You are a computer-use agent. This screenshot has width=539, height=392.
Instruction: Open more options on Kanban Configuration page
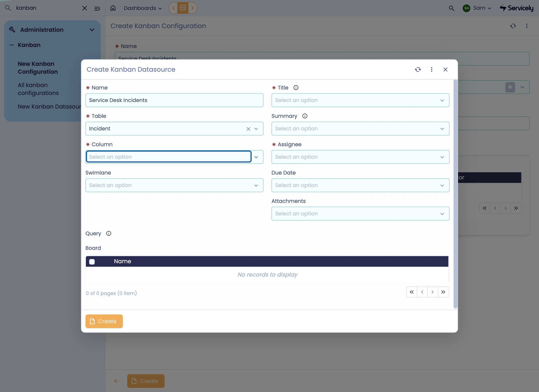tap(527, 26)
